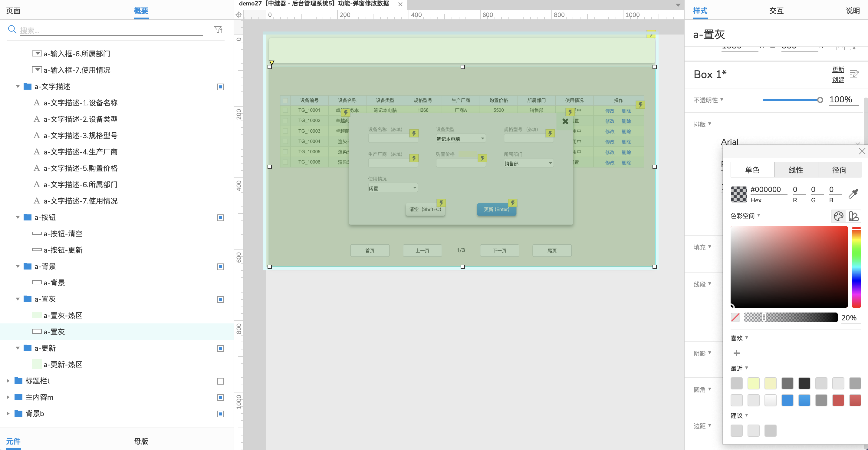Click the text icon of a-文字描述-1.设备名称
The width and height of the screenshot is (868, 450).
click(37, 102)
